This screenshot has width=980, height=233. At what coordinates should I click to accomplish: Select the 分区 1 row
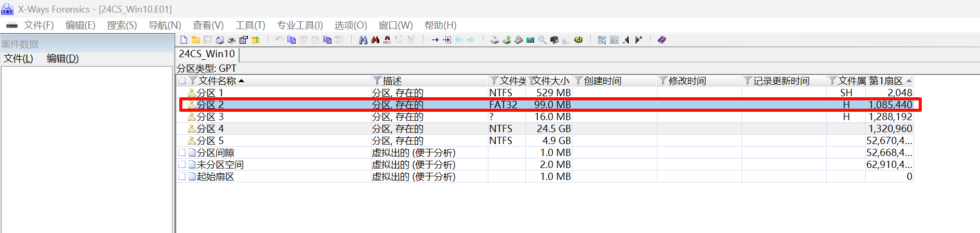coord(545,93)
